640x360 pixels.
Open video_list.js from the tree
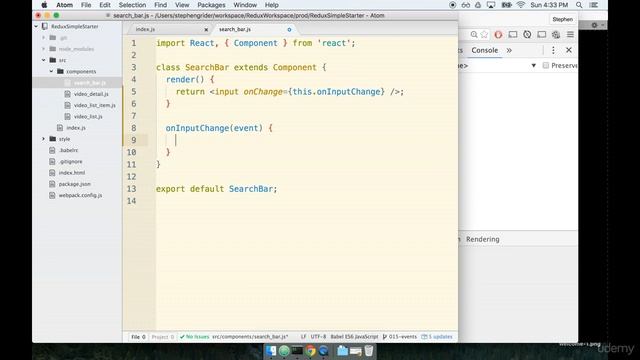pyautogui.click(x=88, y=117)
